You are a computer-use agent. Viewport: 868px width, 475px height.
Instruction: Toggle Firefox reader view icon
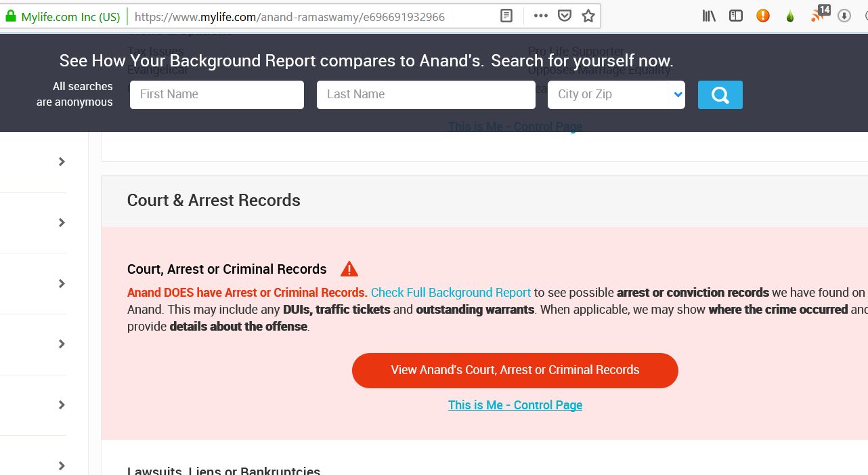[x=506, y=16]
